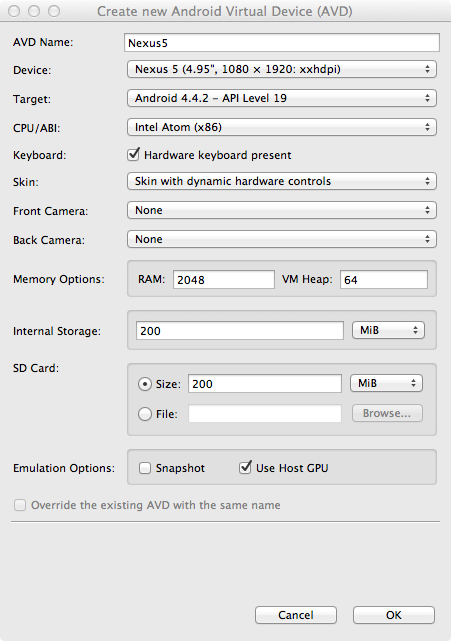Expand the CPU/ABI dropdown Intel Atom (x86)
Screen dimensions: 451x641
click(x=282, y=127)
